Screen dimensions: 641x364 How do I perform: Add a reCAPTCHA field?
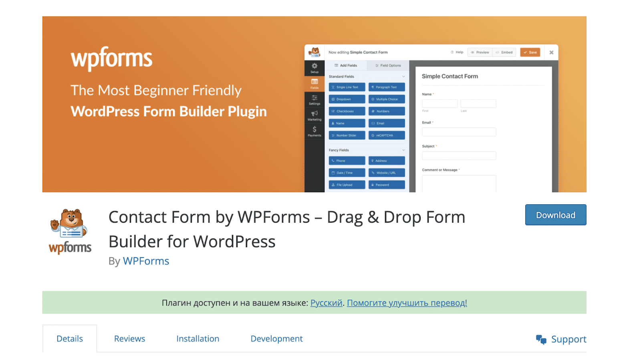(387, 135)
